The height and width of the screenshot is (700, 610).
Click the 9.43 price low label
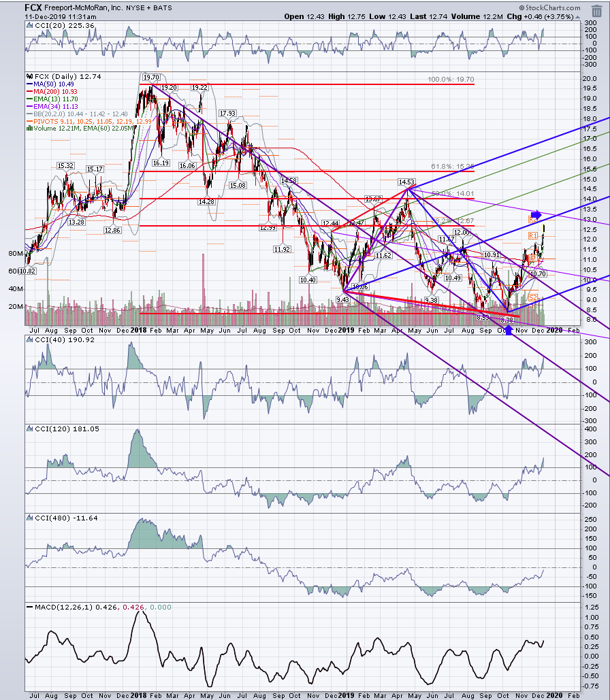(x=342, y=299)
